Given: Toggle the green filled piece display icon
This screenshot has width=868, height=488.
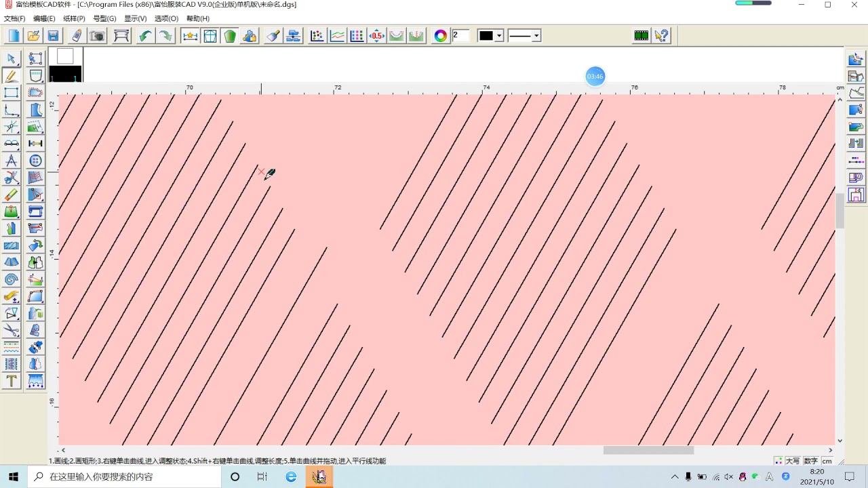Looking at the screenshot, I should point(230,36).
